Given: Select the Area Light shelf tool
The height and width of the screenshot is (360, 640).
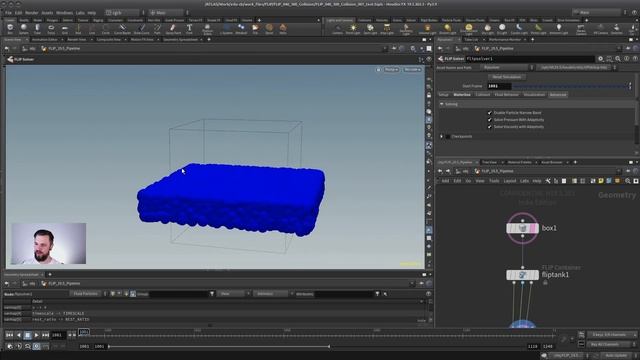Looking at the screenshot, I should tap(387, 29).
